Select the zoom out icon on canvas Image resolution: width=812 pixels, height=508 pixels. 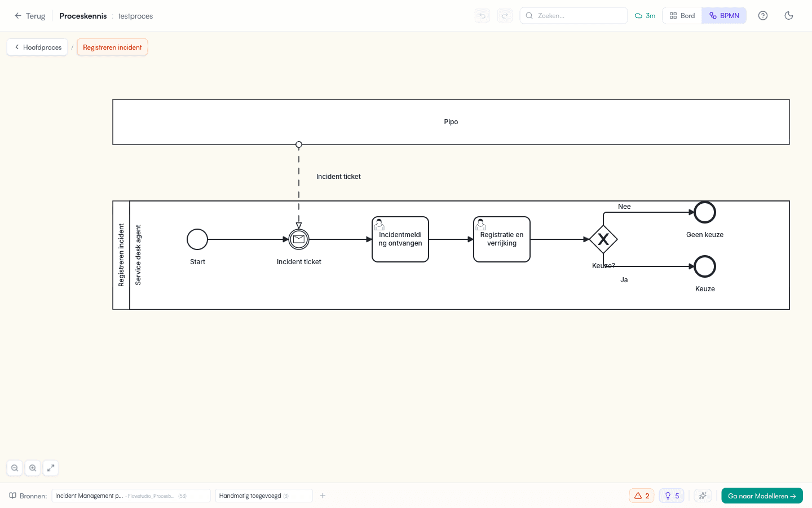[15, 468]
